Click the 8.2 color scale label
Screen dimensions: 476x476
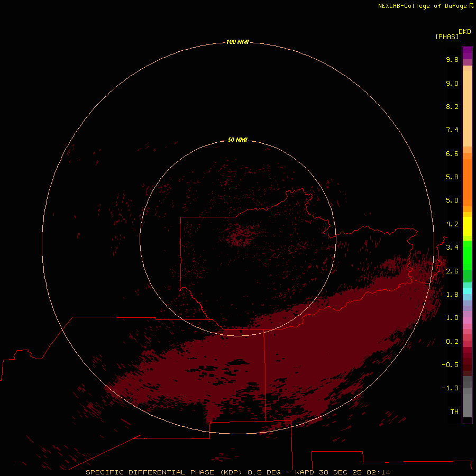coord(452,106)
